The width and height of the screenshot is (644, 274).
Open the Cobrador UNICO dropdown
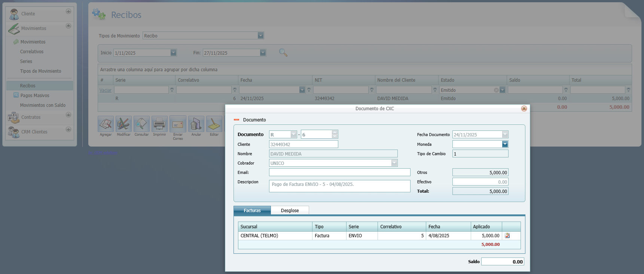pos(394,163)
